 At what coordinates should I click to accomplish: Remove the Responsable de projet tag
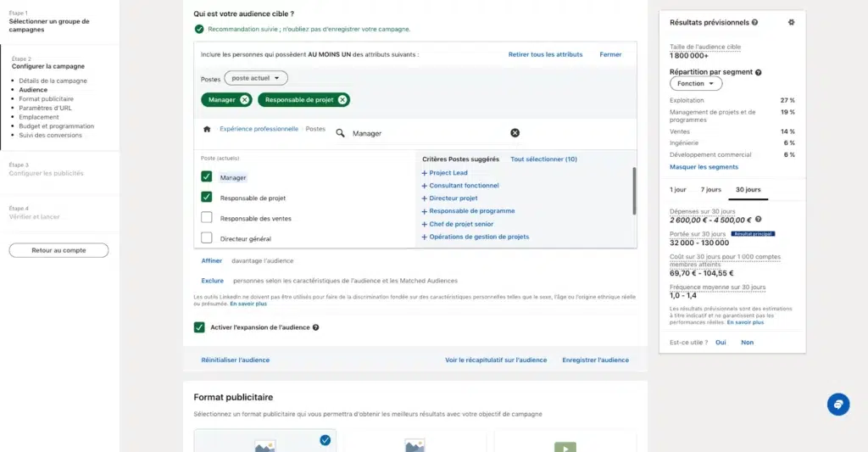tap(342, 100)
